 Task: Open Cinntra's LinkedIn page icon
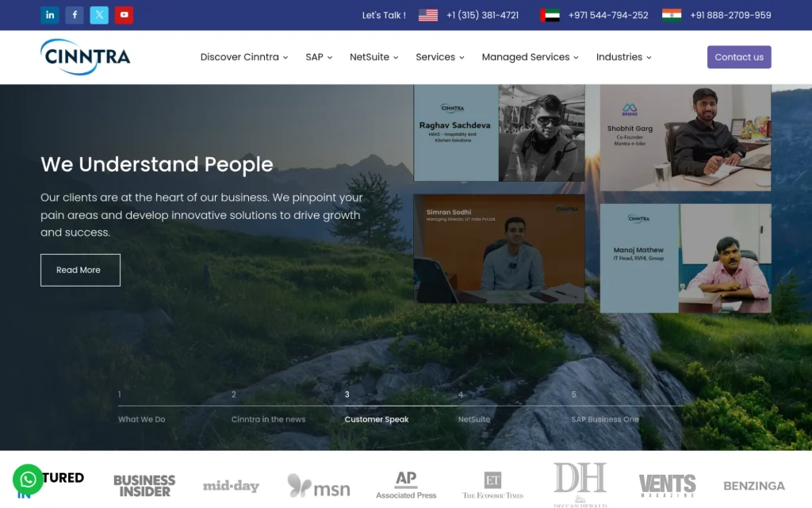point(50,15)
